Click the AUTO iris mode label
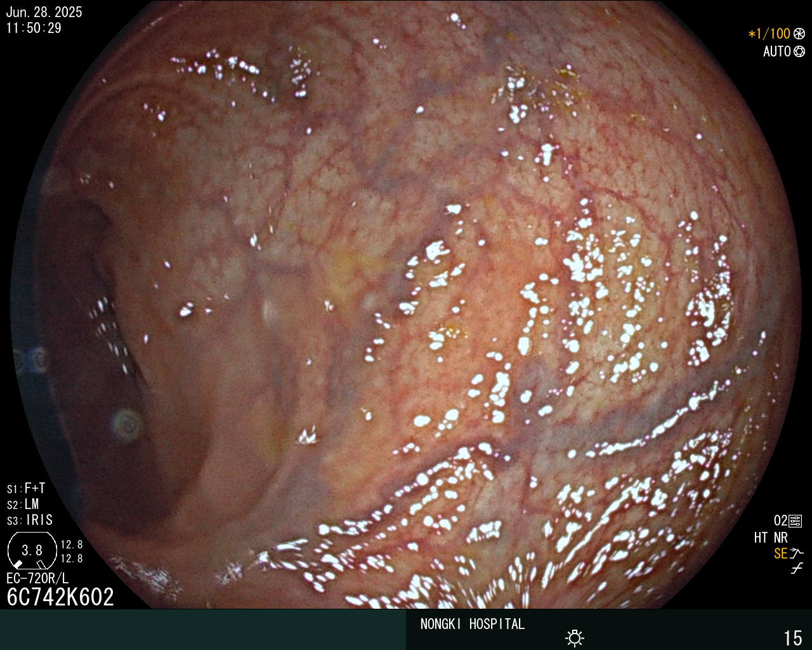Image resolution: width=812 pixels, height=650 pixels. pyautogui.click(x=776, y=51)
